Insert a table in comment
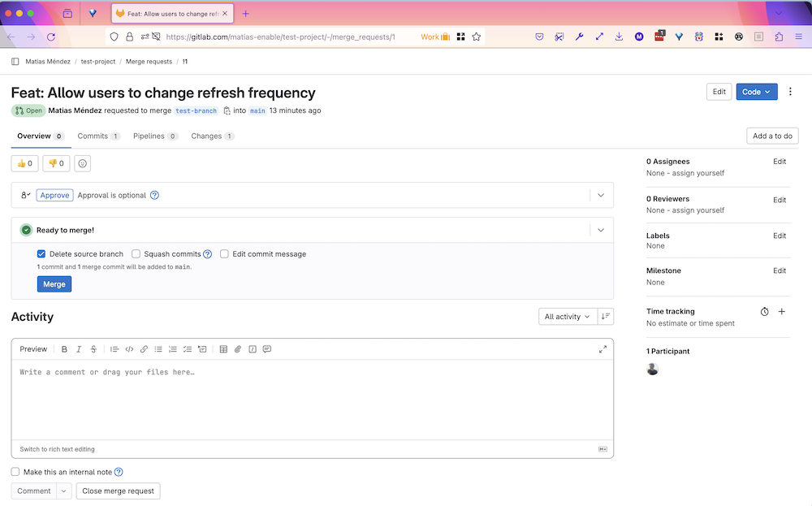This screenshot has height=506, width=812. pyautogui.click(x=223, y=349)
